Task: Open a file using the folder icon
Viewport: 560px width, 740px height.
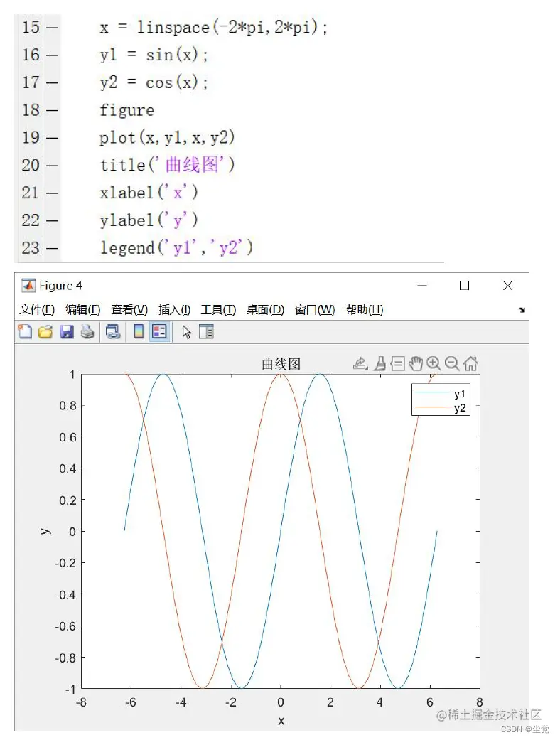Action: pos(45,332)
